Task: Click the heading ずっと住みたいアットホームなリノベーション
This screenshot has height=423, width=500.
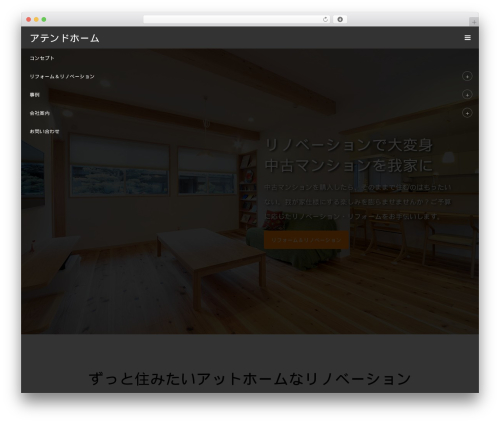Action: point(250,379)
